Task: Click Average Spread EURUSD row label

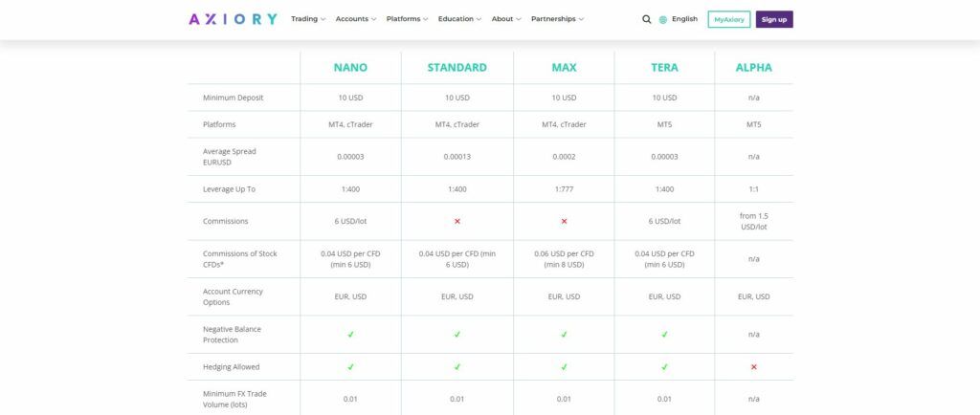Action: [230, 157]
